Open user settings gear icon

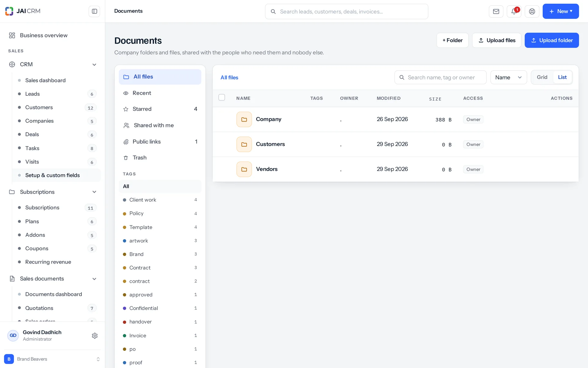coord(95,335)
